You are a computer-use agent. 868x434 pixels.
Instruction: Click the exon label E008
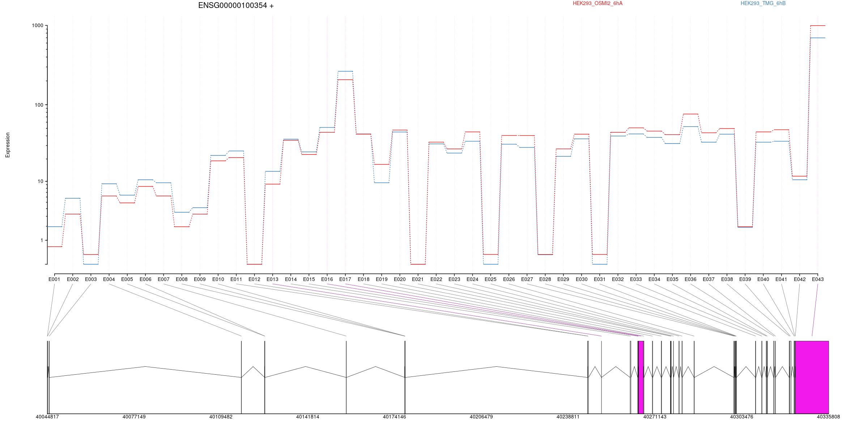[182, 279]
